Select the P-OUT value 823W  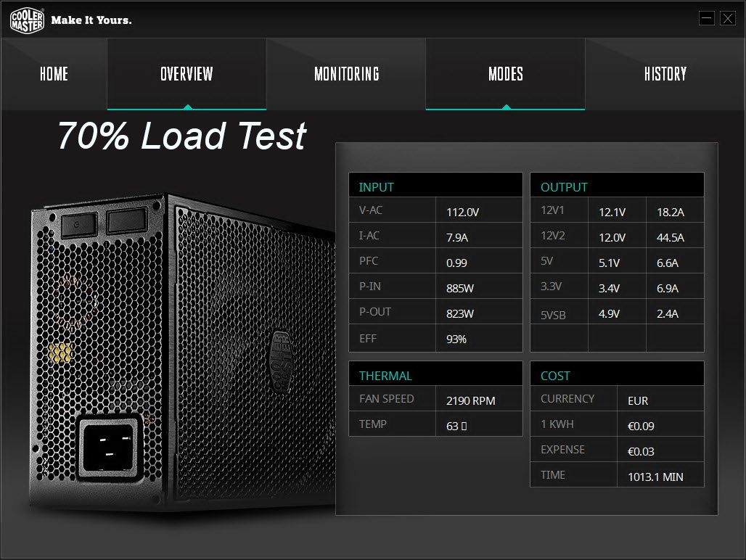tap(459, 314)
